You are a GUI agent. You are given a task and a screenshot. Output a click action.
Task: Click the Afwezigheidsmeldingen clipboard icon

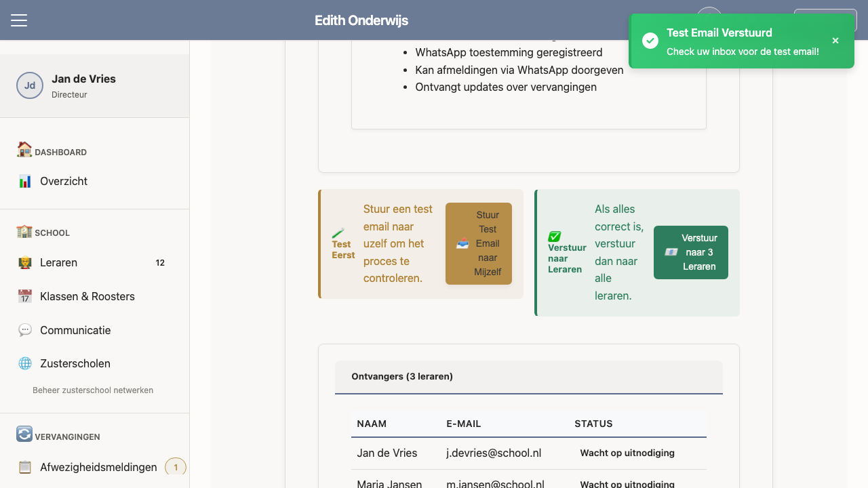pos(25,467)
